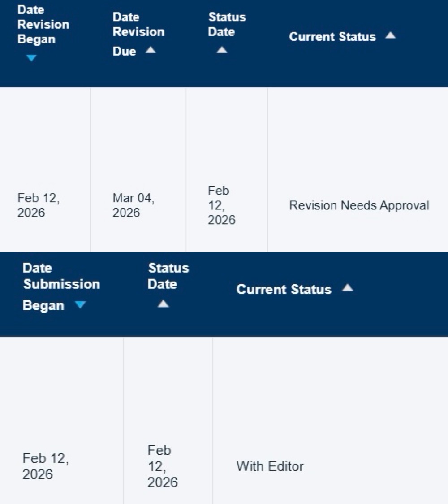Screen dimensions: 448x504
Task: Click Current Status header label in revision table
Action: pos(332,37)
